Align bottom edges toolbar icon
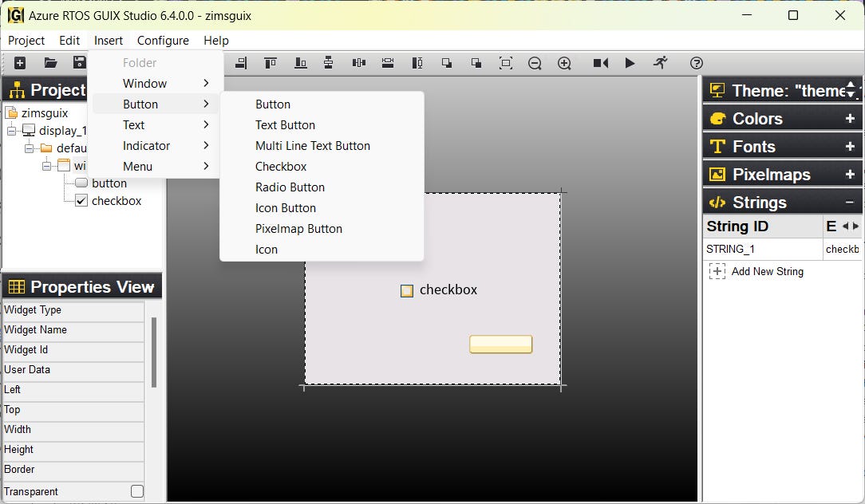 [301, 63]
